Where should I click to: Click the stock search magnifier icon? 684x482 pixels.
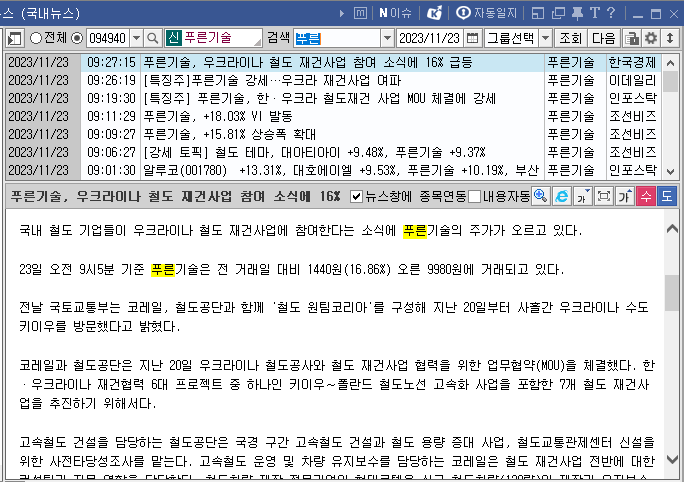152,38
